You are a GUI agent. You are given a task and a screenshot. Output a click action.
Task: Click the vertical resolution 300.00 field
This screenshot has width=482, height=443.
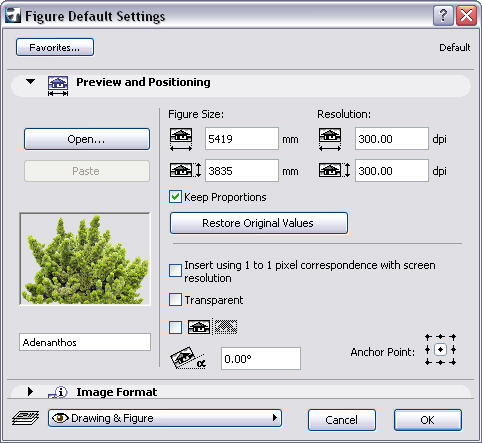tap(392, 171)
